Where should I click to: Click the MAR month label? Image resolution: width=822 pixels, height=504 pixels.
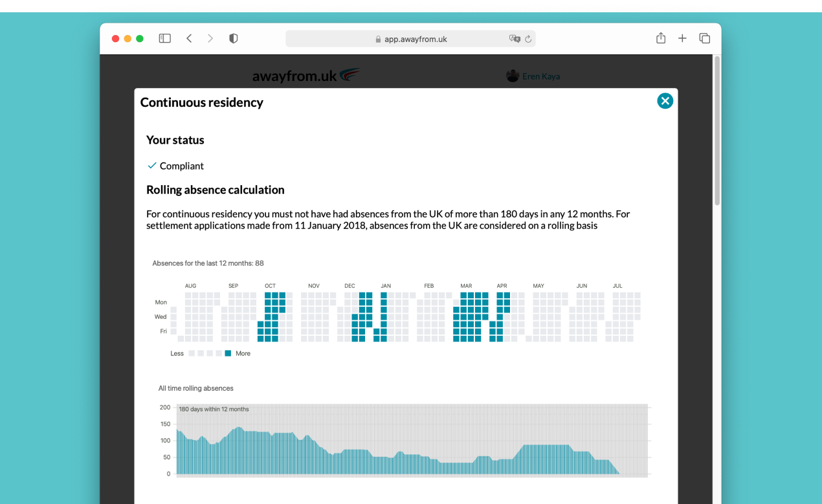coord(466,286)
